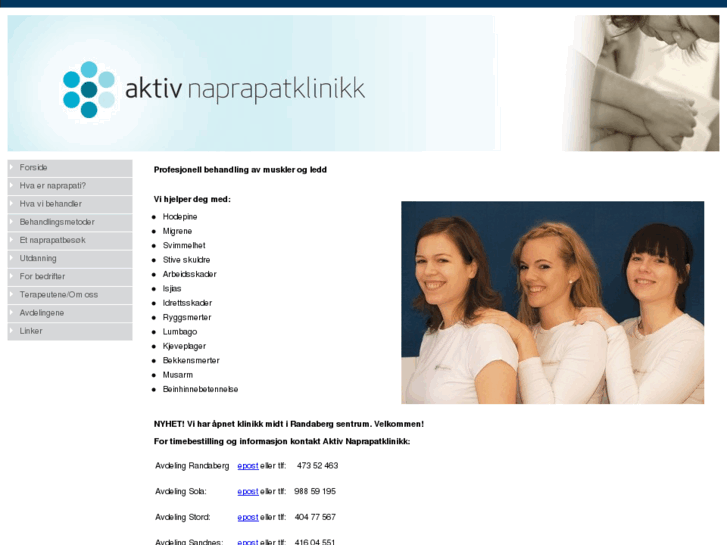Click the Idrettsskader list item
The image size is (727, 545).
(187, 303)
